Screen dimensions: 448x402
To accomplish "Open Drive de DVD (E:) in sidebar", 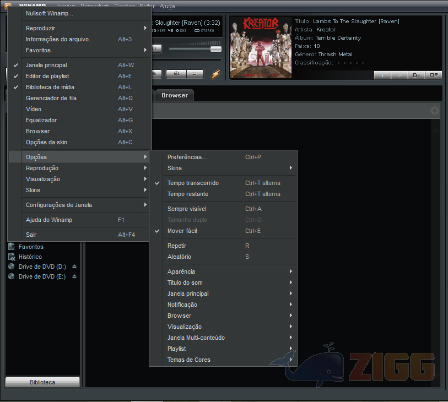I will [42, 277].
